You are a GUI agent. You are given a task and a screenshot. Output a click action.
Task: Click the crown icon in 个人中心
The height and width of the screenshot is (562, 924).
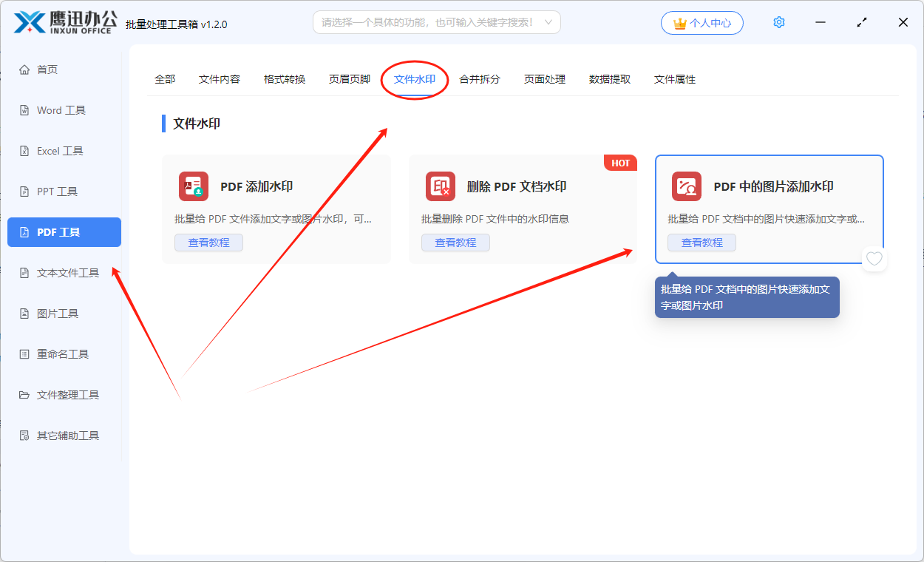point(680,23)
